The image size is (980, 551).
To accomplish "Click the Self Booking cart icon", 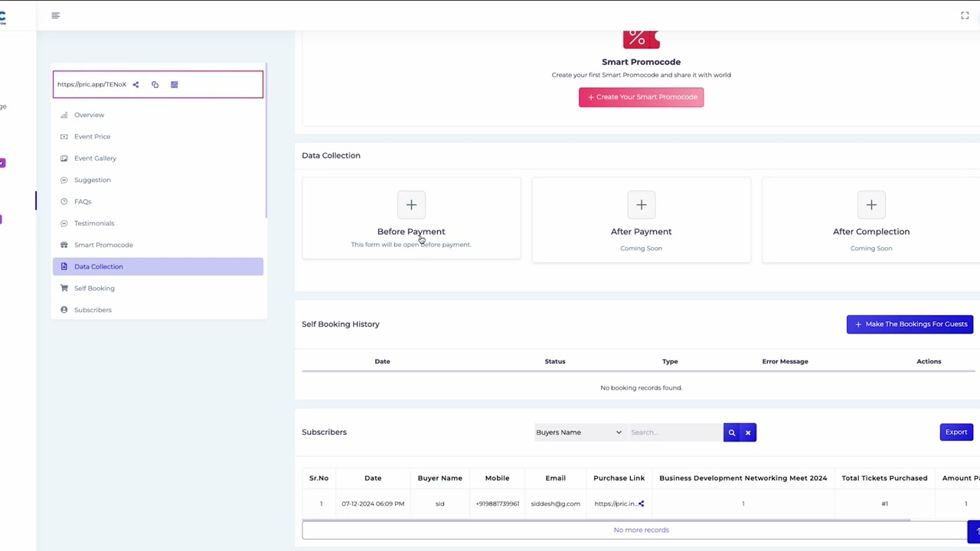I will coord(64,289).
